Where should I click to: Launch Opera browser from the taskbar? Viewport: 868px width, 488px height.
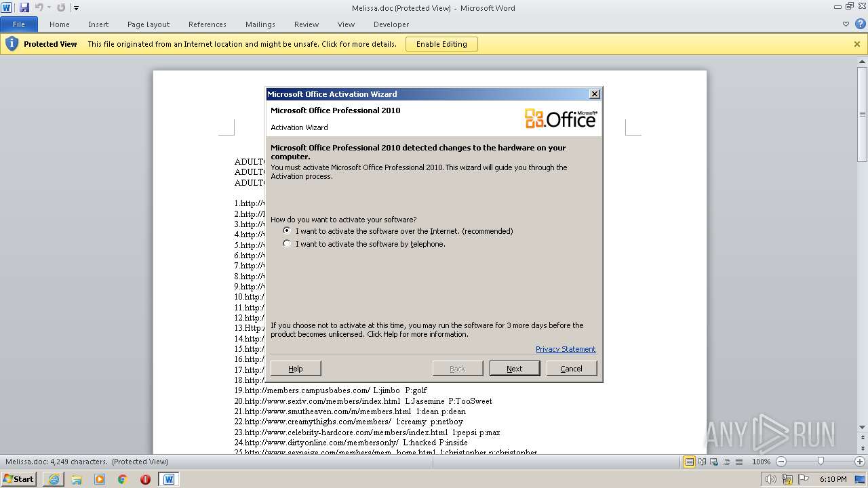click(x=145, y=479)
